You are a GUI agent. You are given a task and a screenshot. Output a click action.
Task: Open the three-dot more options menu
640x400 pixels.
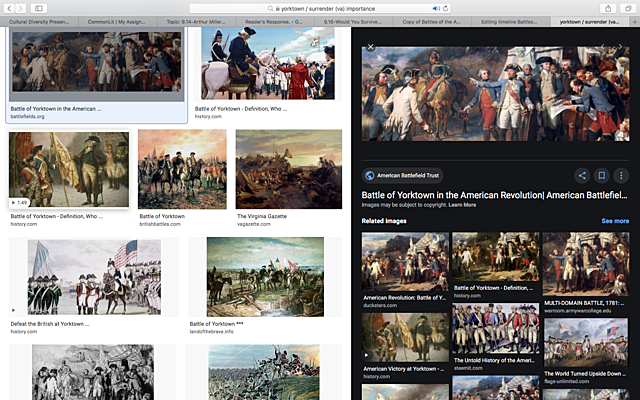point(621,176)
